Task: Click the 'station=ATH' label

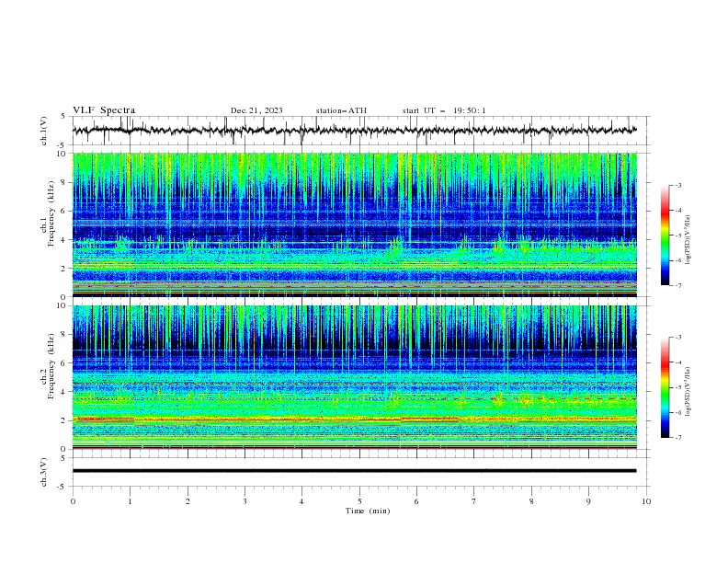Action: coord(341,110)
